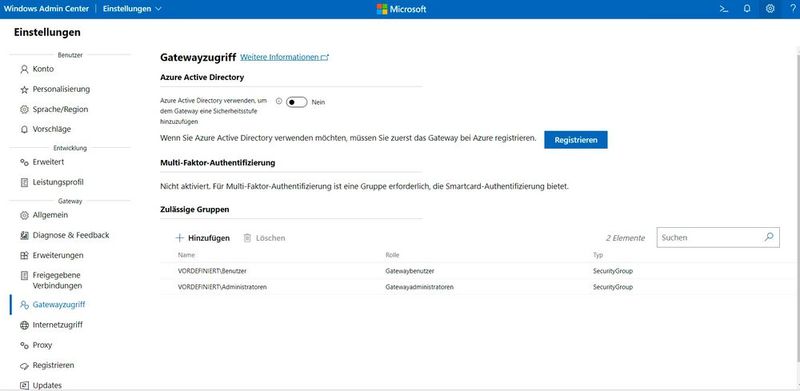The image size is (800, 391).
Task: Click the Registrieren label in the sidebar
Action: [x=53, y=365]
